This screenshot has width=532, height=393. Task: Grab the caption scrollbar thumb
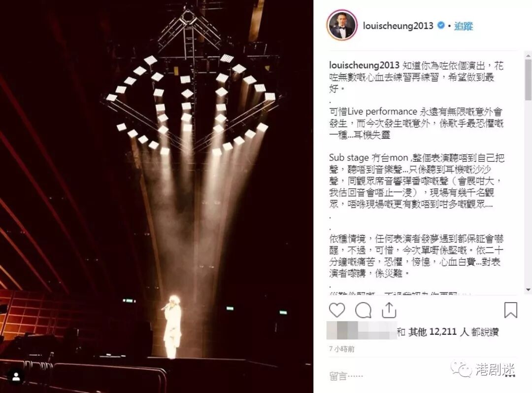click(528, 79)
